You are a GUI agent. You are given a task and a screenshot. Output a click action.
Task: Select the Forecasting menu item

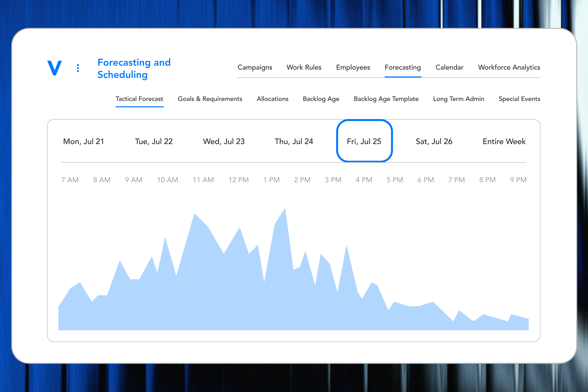click(403, 68)
